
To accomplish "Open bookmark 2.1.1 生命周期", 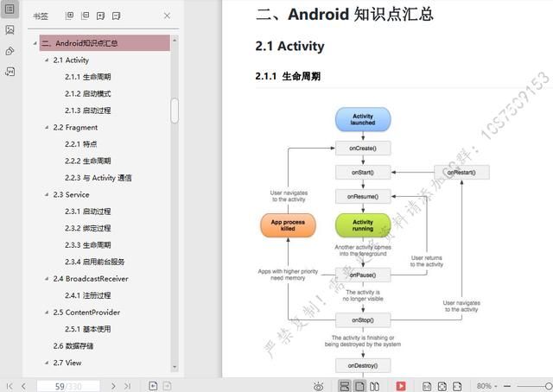I will click(x=88, y=77).
